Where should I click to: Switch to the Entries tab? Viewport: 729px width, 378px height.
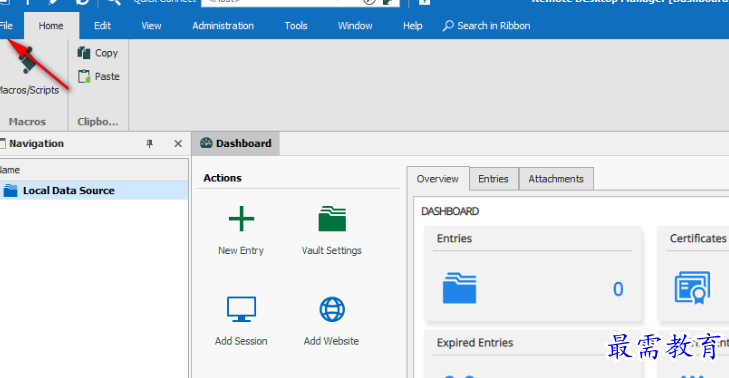click(x=493, y=179)
